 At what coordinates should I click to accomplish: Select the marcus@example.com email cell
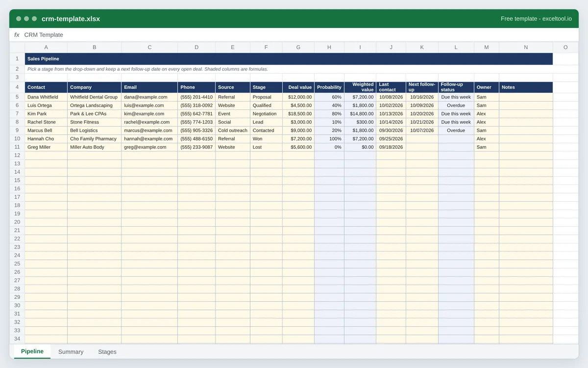pyautogui.click(x=149, y=131)
